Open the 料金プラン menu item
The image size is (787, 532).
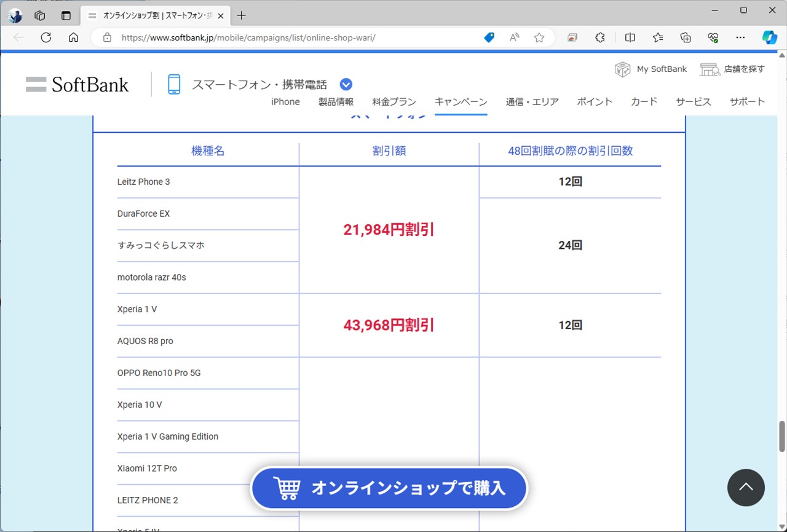point(394,102)
